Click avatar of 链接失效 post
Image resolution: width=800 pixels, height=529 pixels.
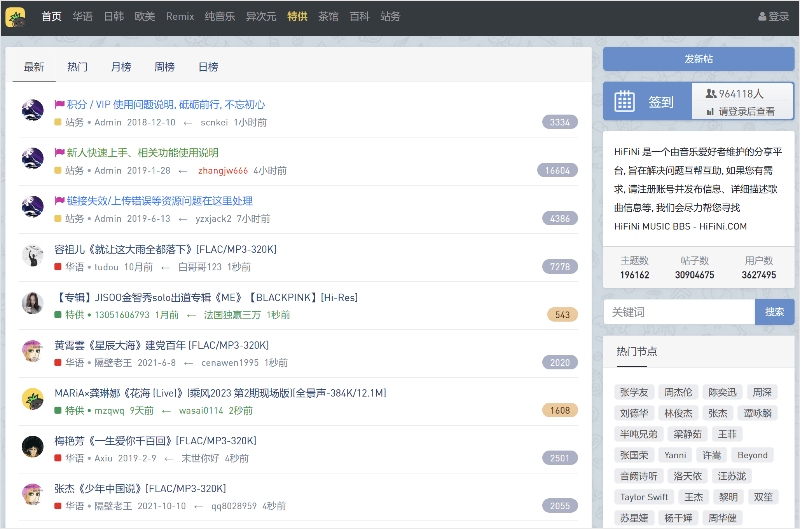(33, 206)
